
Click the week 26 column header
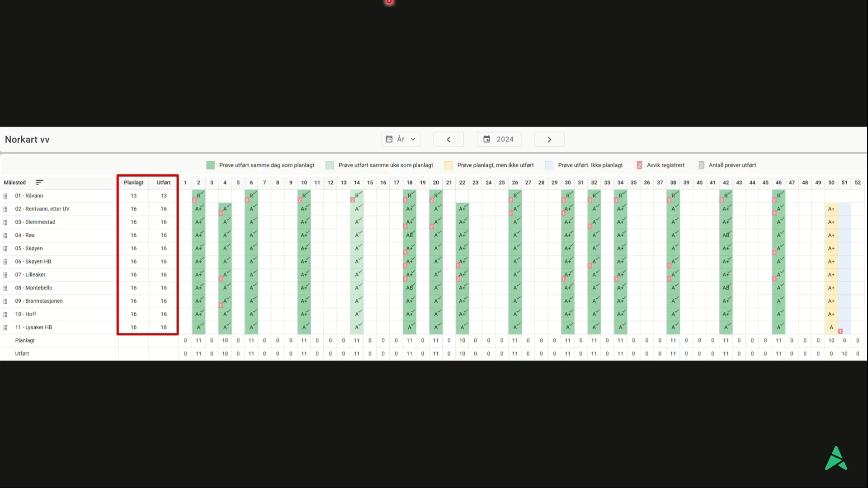point(514,183)
